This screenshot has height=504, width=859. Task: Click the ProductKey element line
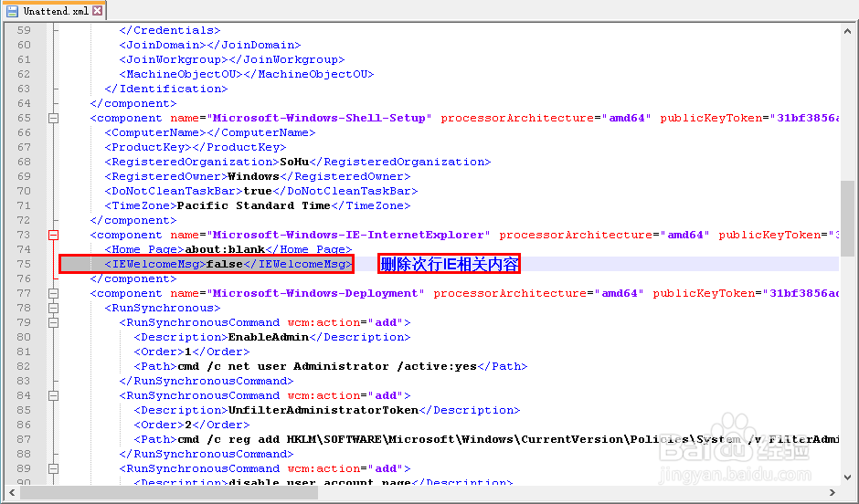coord(196,147)
